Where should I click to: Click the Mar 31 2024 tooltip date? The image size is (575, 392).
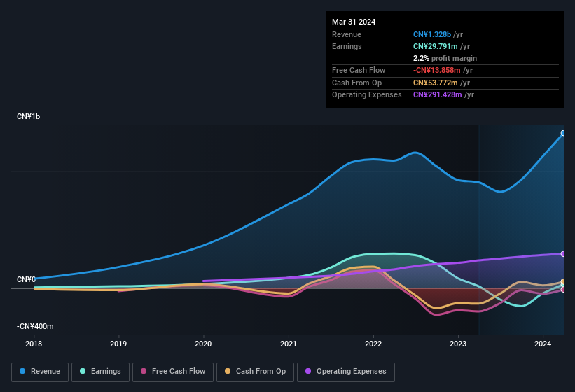tap(354, 22)
